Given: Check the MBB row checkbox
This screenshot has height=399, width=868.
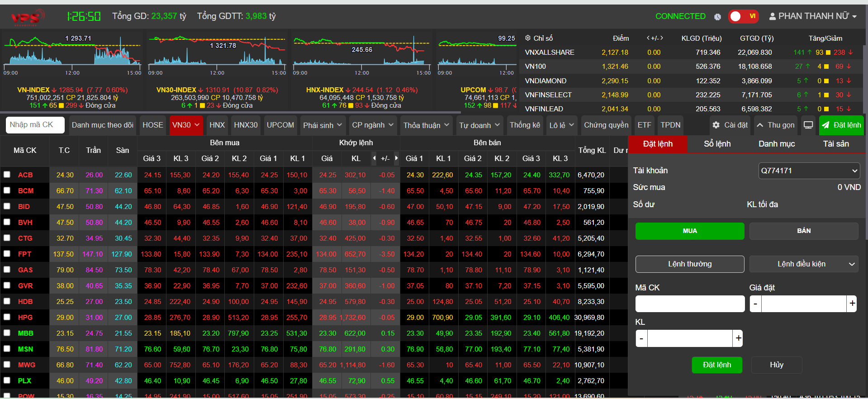Looking at the screenshot, I should click(7, 332).
